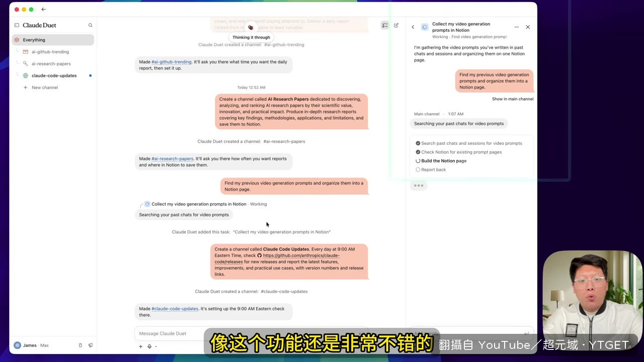Click Searching your past chats bubble in task panel
The width and height of the screenshot is (644, 362).
click(459, 124)
